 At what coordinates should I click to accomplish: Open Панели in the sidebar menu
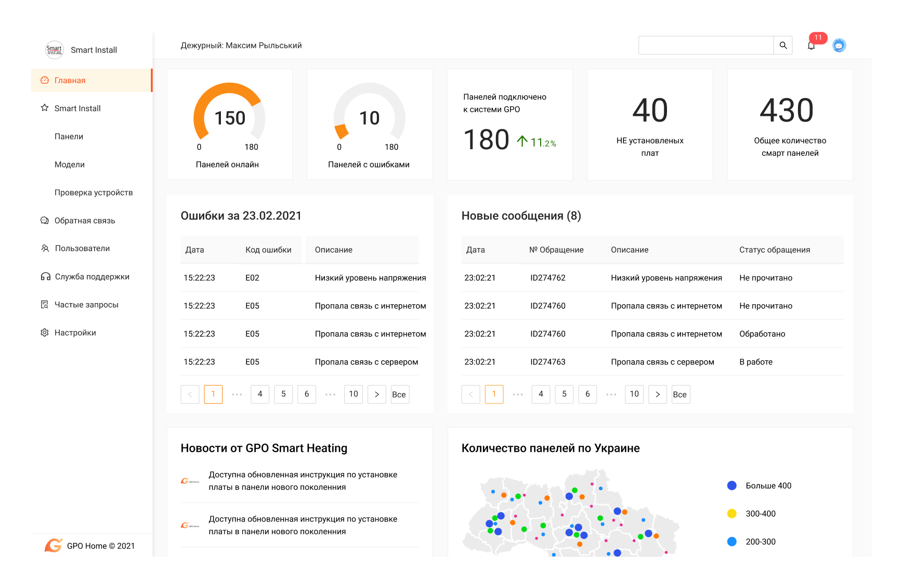(x=69, y=137)
